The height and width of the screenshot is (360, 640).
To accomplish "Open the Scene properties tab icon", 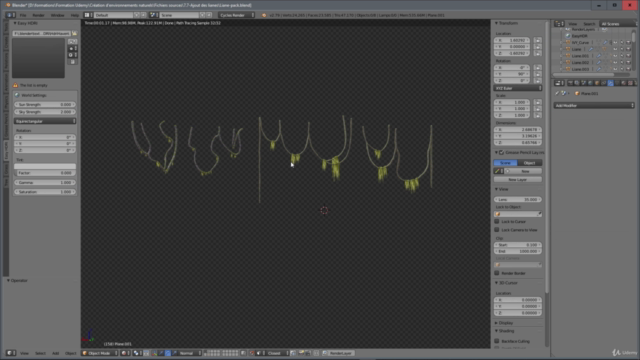I will point(584,83).
